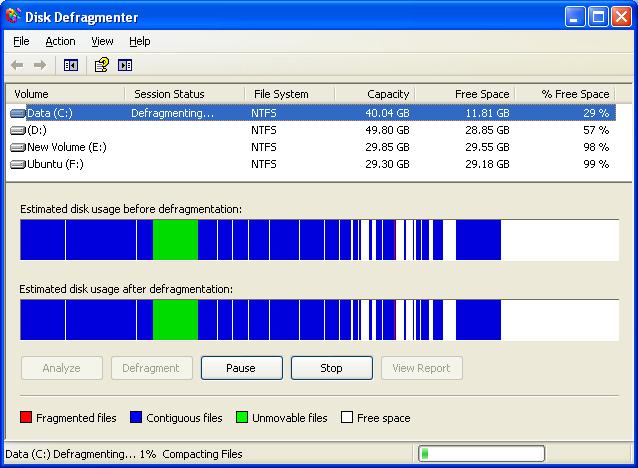Click the 40.04 GB capacity value

click(387, 113)
